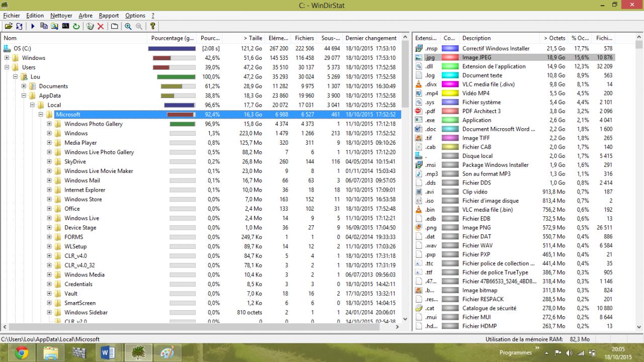Expand the Office folder
Screen dimensions: 644x362
[49, 209]
